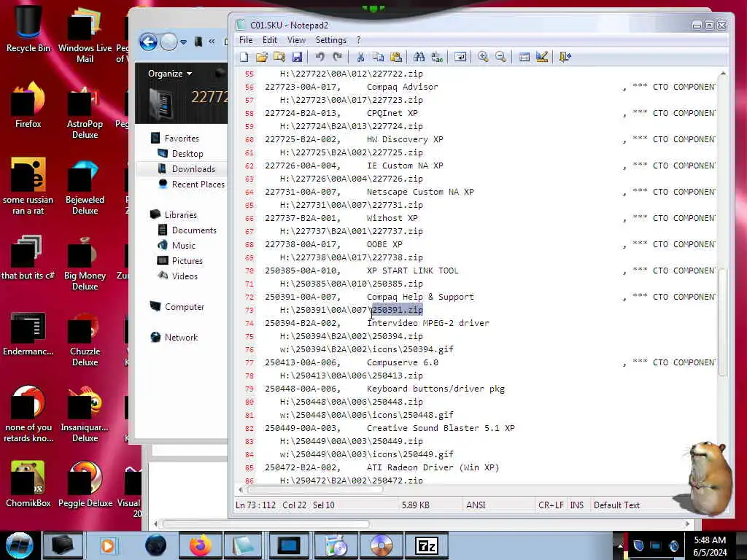Click the Notepad2 horizontal scrollbar thumb

pos(314,489)
